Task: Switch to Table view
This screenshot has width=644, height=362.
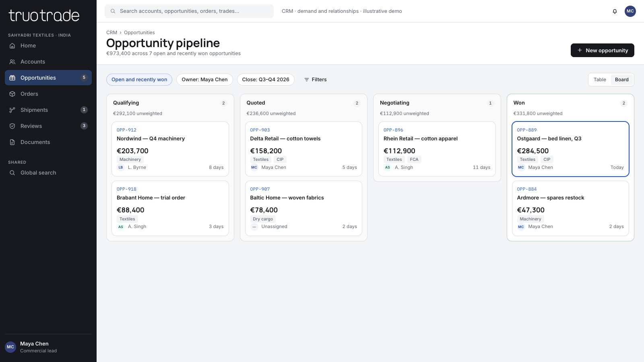Action: tap(600, 80)
